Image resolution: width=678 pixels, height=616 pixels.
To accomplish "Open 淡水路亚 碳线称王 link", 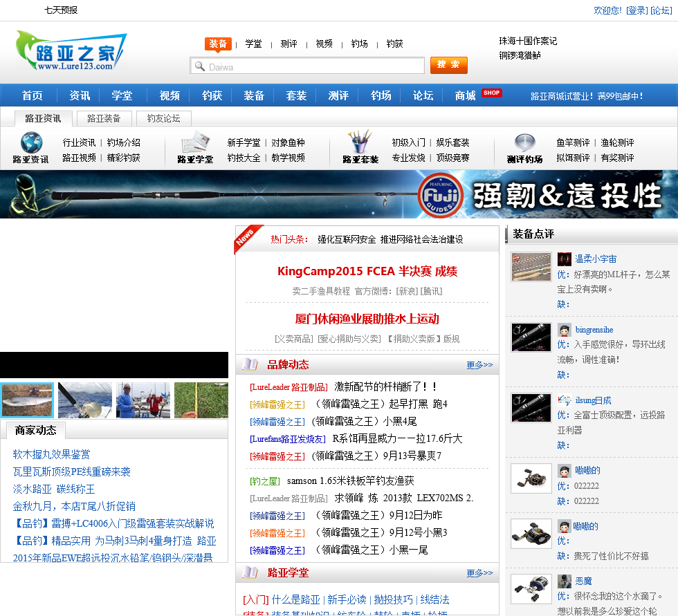I will pyautogui.click(x=54, y=489).
